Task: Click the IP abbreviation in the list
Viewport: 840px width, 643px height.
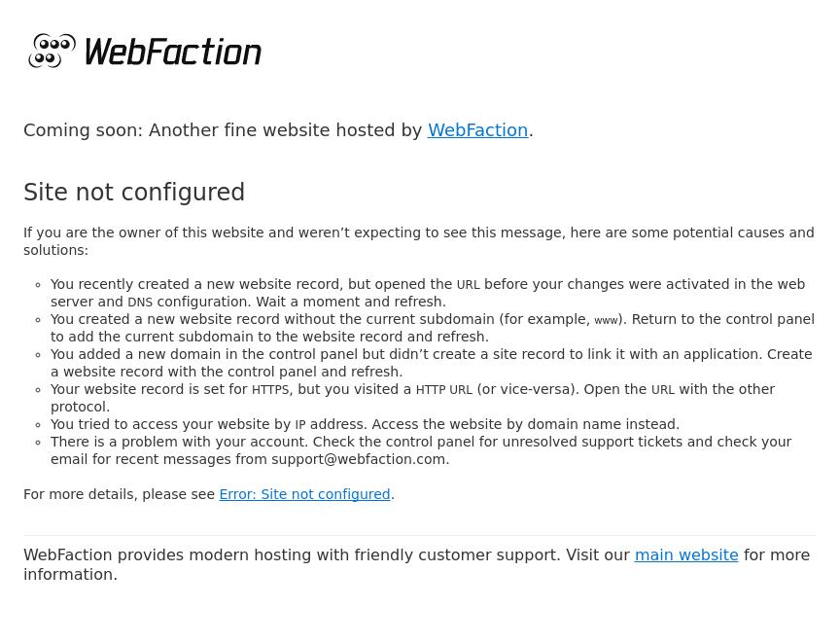Action: click(300, 425)
